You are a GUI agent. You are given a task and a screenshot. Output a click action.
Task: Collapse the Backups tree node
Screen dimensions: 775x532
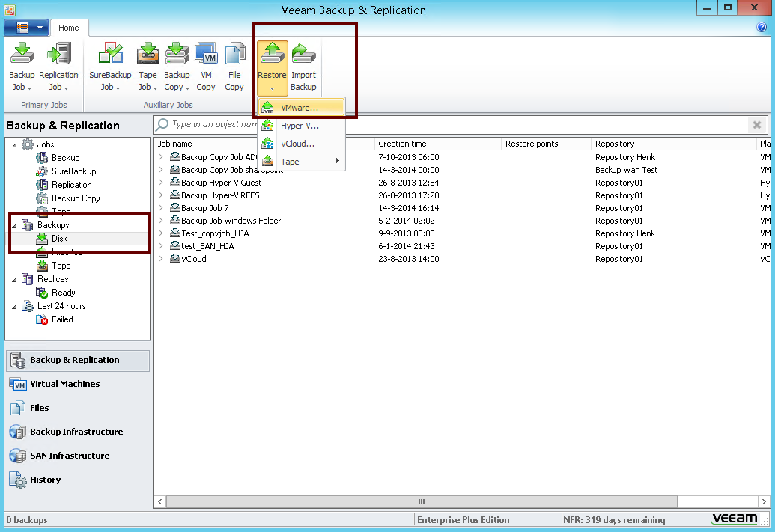pos(14,226)
